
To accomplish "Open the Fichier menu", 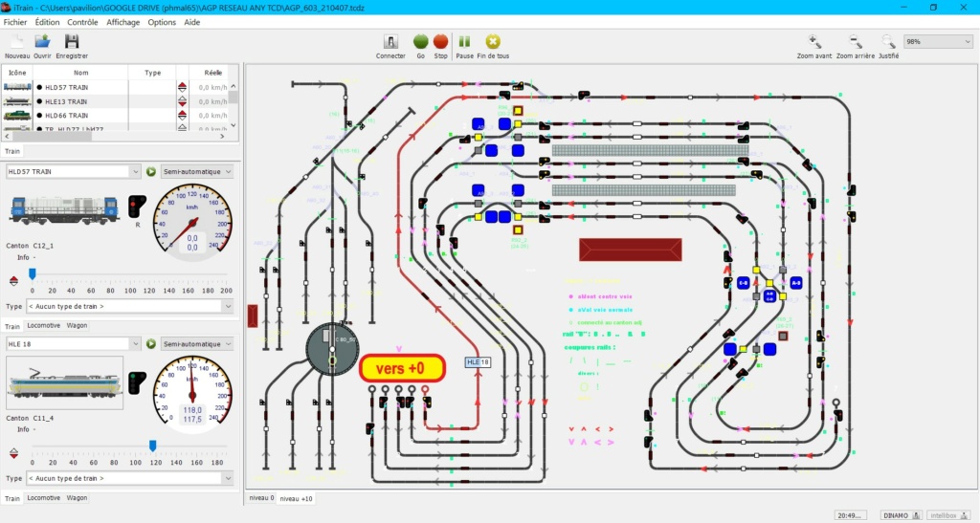I will click(x=15, y=22).
